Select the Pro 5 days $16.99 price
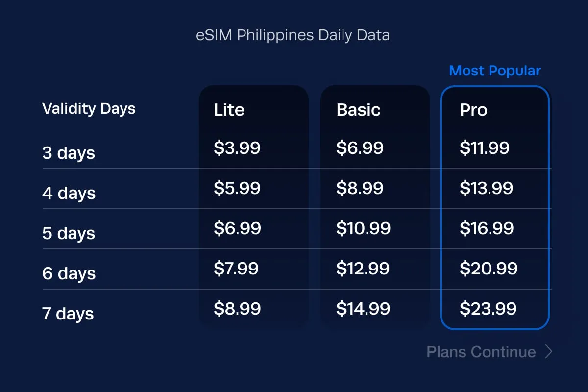Image resolution: width=588 pixels, height=392 pixels. (486, 228)
